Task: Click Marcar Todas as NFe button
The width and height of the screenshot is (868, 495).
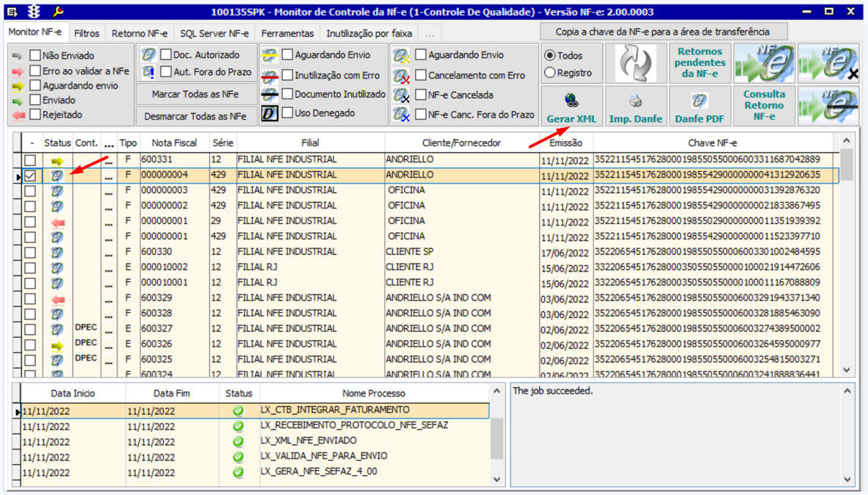Action: point(195,94)
